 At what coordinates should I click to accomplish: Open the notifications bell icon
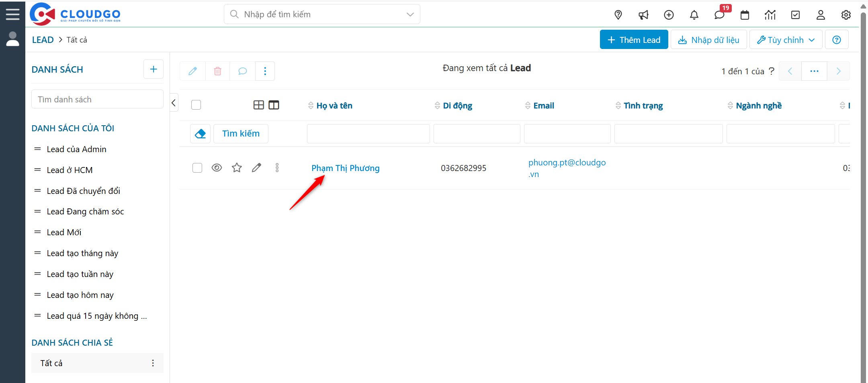694,15
